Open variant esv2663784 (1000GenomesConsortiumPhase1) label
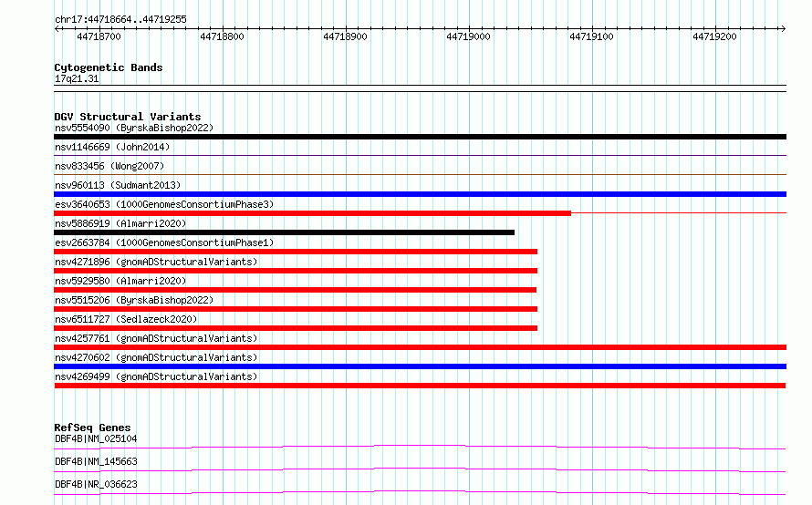 tap(164, 242)
